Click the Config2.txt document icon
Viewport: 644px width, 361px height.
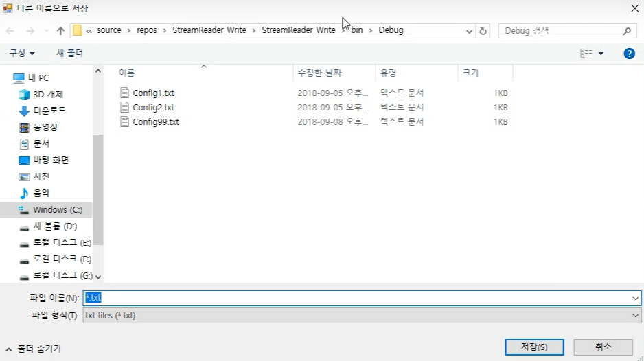pyautogui.click(x=124, y=107)
